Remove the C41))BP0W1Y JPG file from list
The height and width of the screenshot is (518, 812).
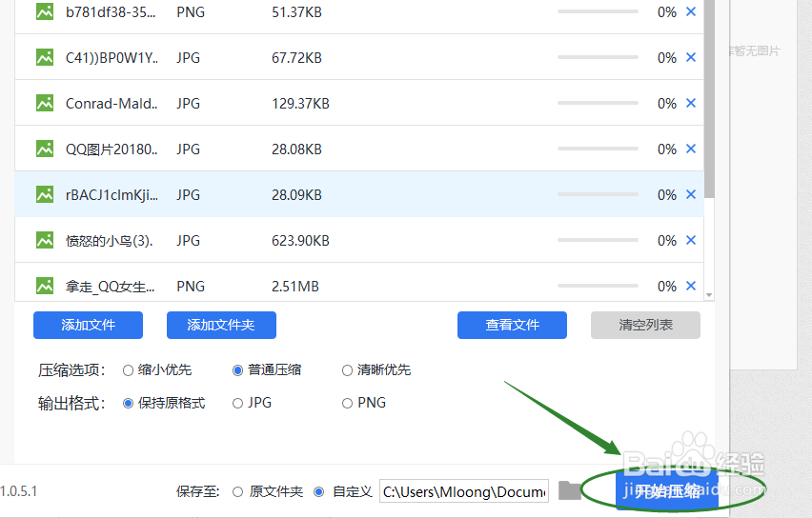click(x=691, y=57)
